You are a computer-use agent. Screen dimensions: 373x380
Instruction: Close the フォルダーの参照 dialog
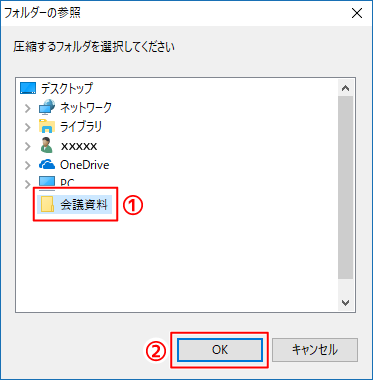coord(357,13)
